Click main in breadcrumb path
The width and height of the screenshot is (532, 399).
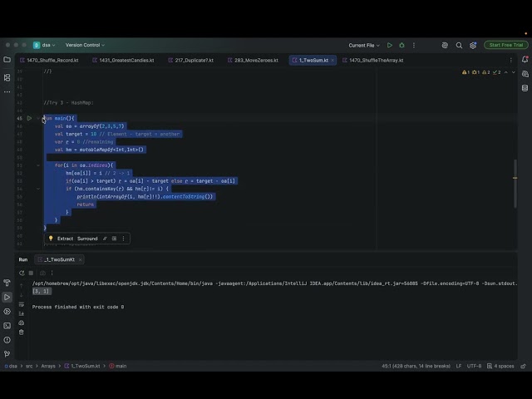click(118, 366)
